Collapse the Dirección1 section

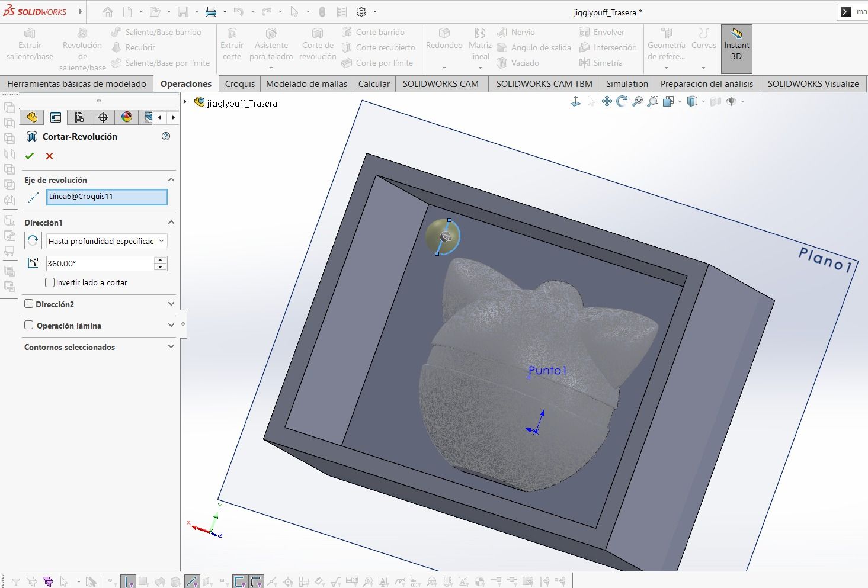171,223
